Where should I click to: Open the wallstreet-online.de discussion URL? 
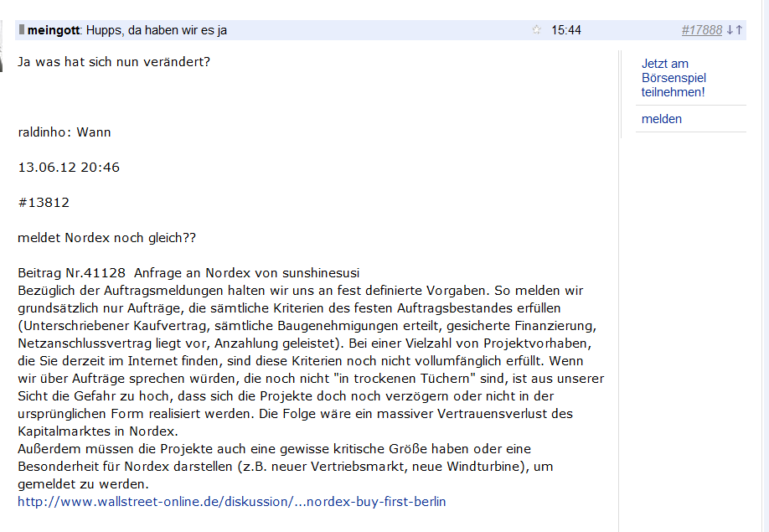pos(231,502)
